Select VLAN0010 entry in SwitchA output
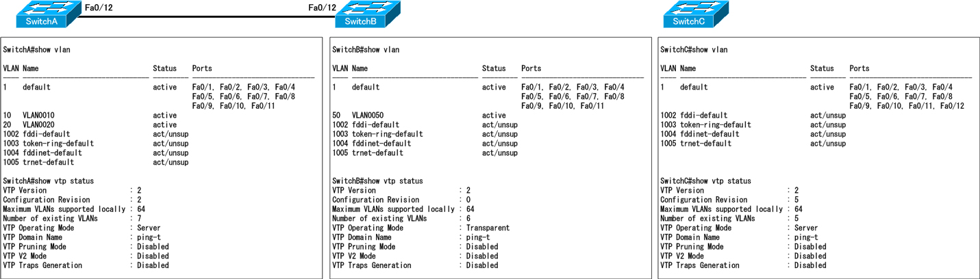 point(38,116)
